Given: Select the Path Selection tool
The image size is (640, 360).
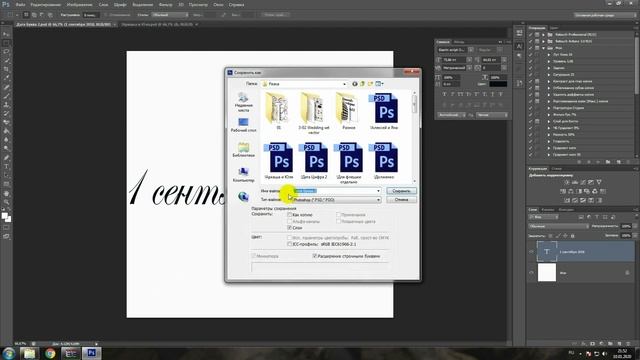Looking at the screenshot, I should 6,175.
